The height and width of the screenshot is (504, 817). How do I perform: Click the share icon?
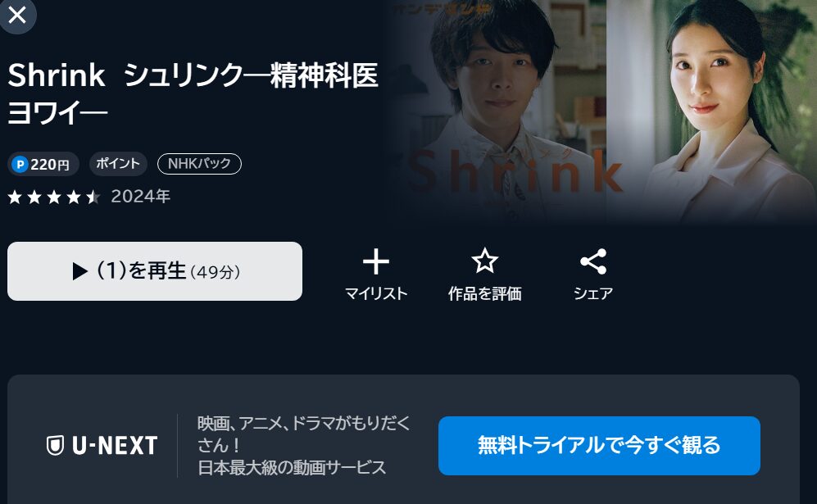point(593,261)
